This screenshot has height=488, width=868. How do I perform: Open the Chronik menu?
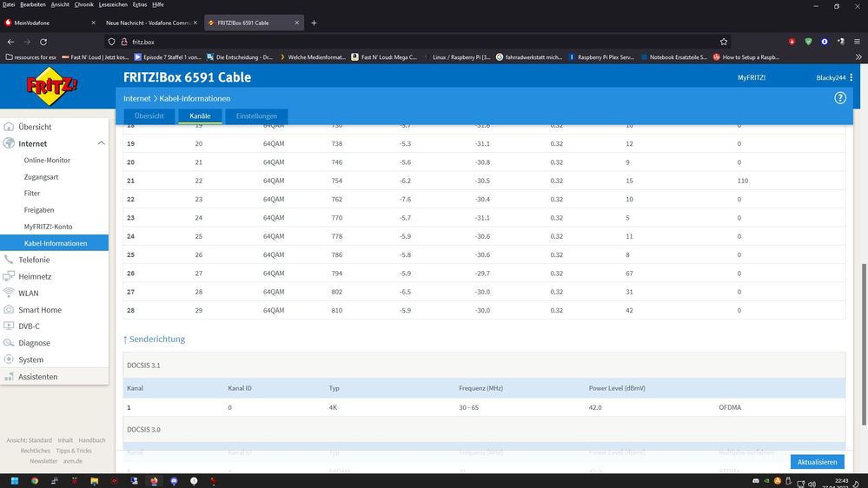click(x=83, y=4)
